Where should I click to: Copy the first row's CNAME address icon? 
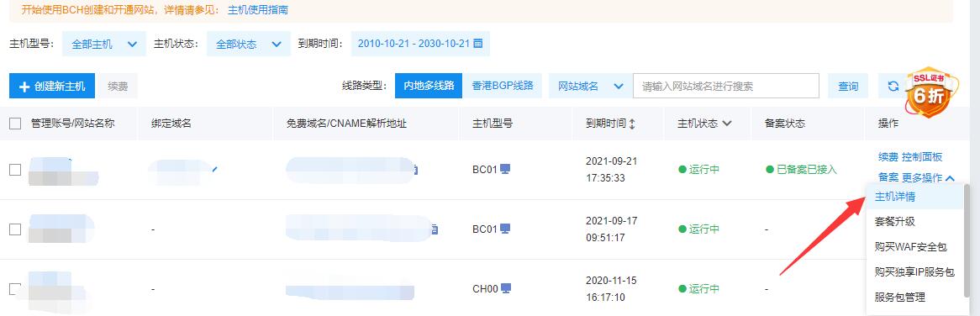[416, 169]
